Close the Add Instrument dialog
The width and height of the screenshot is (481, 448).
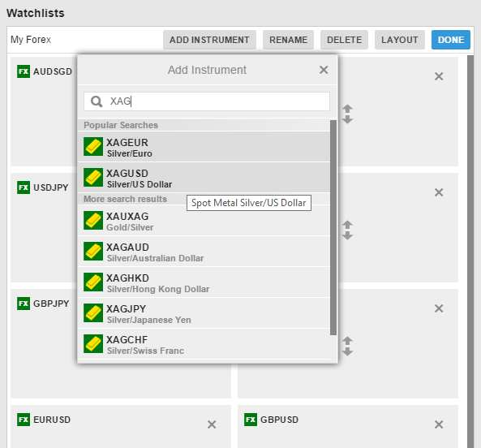click(x=324, y=70)
